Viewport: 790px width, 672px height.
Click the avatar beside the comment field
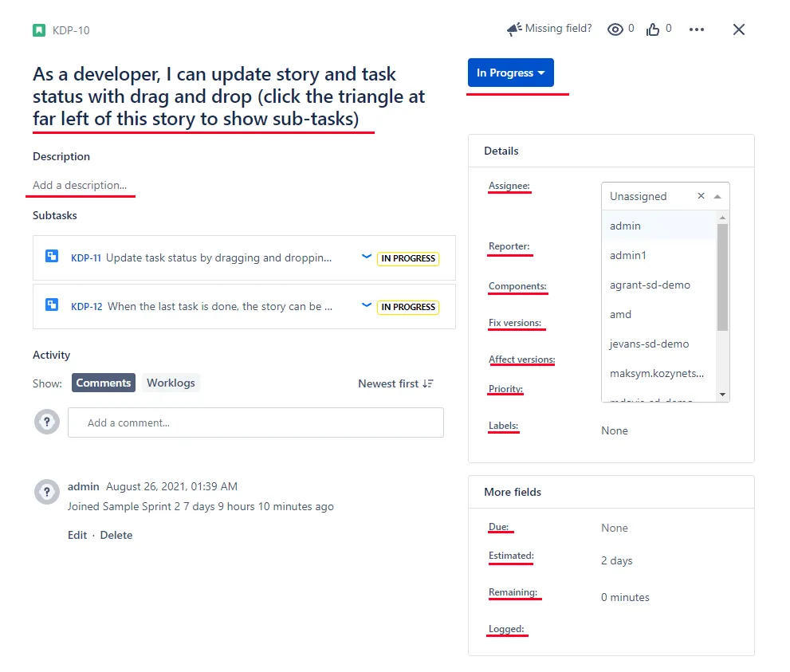47,422
